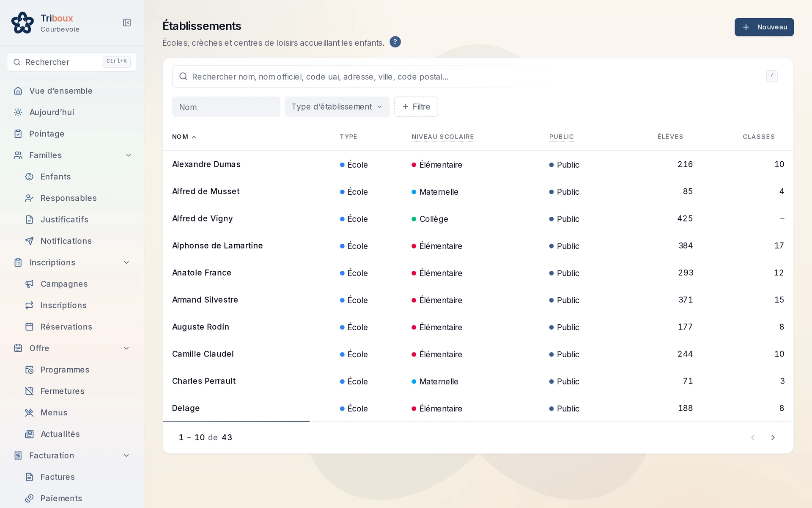812x508 pixels.
Task: Select the Armand Silvestre row name
Action: pos(205,300)
